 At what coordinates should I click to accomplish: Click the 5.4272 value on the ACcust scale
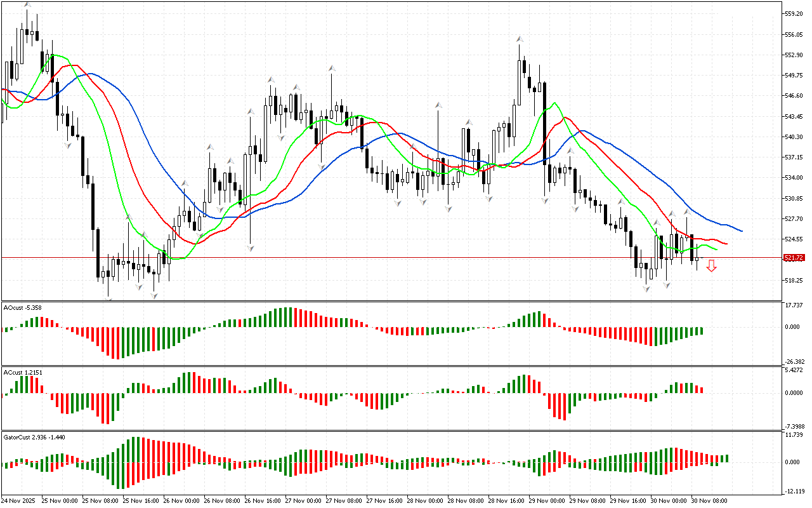[794, 370]
